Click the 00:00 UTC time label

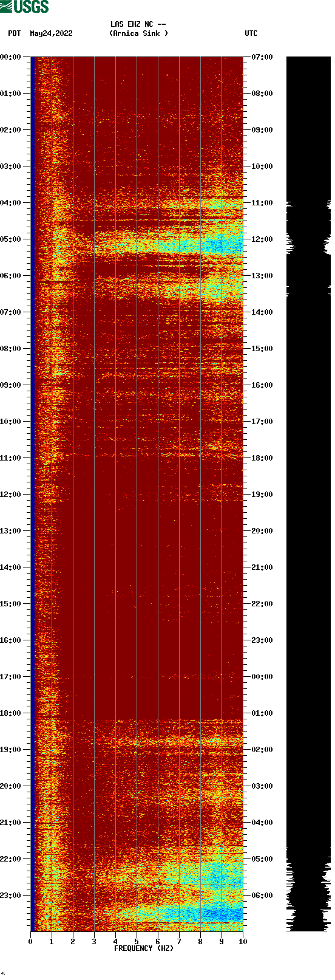262,677
